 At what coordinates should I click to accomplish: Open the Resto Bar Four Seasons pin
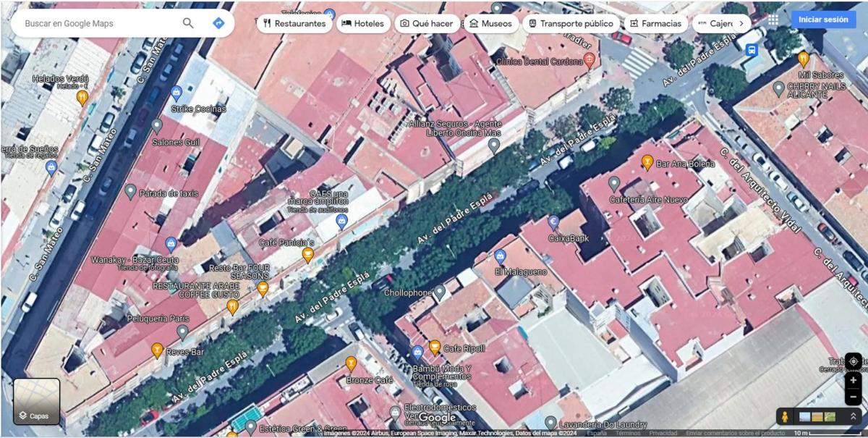pyautogui.click(x=263, y=289)
